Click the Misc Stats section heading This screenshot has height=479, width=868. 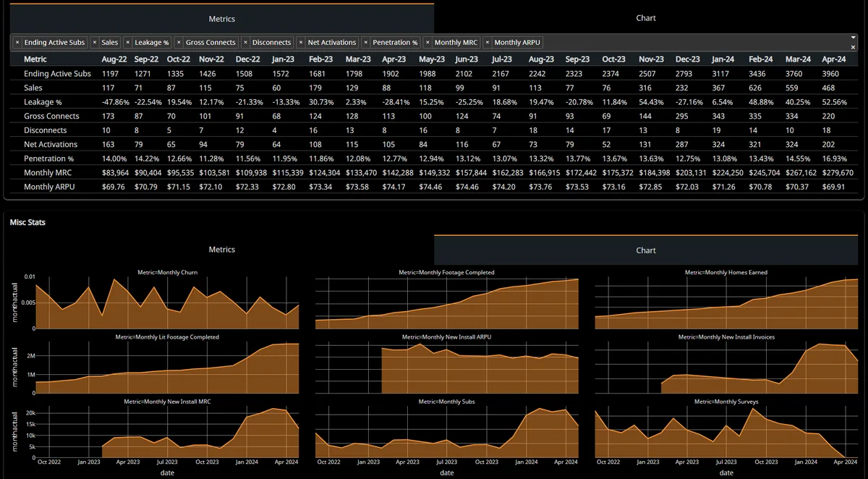[x=27, y=223]
